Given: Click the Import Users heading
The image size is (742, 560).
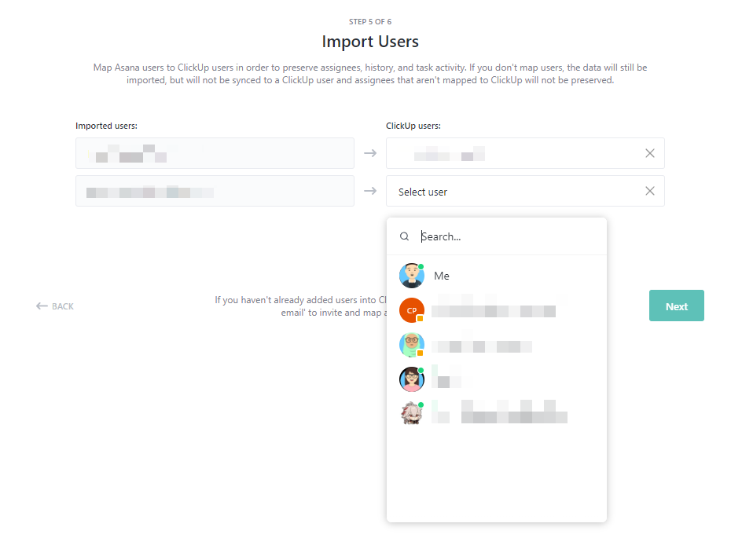Looking at the screenshot, I should tap(370, 42).
